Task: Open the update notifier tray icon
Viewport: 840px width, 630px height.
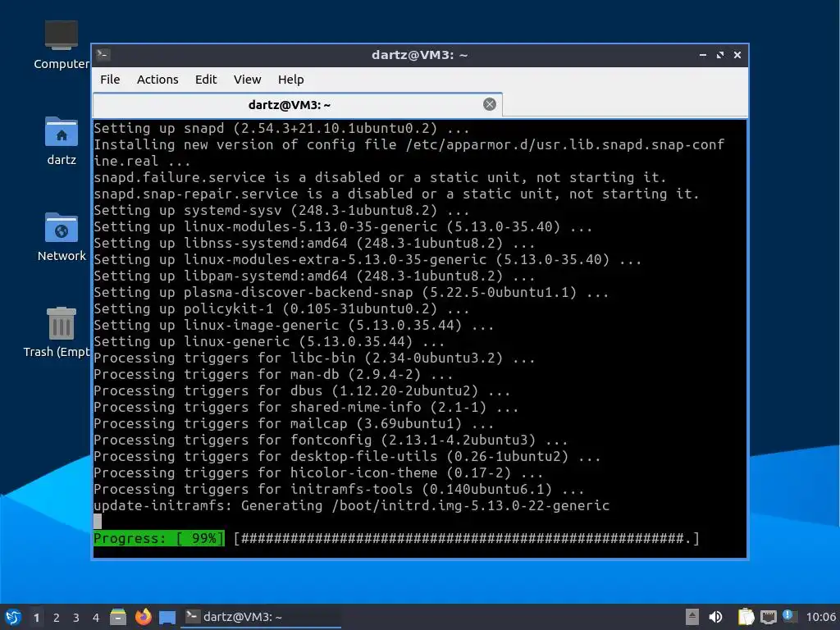Action: (x=788, y=615)
